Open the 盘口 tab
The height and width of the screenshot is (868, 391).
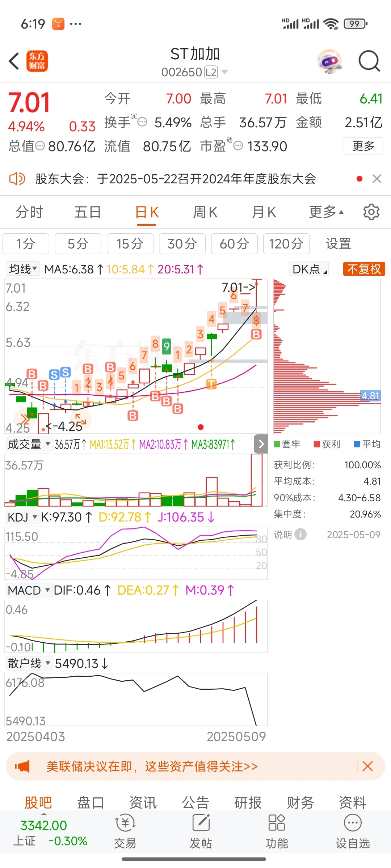click(x=91, y=803)
